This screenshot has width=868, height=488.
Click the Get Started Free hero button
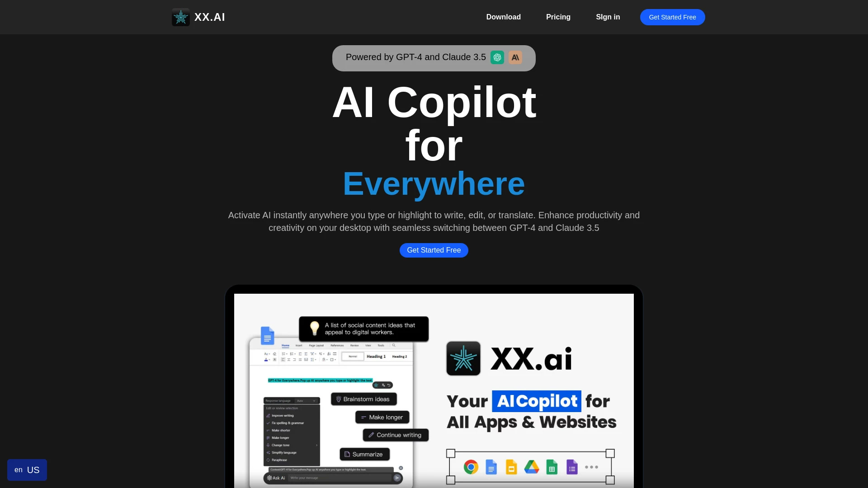(x=434, y=250)
